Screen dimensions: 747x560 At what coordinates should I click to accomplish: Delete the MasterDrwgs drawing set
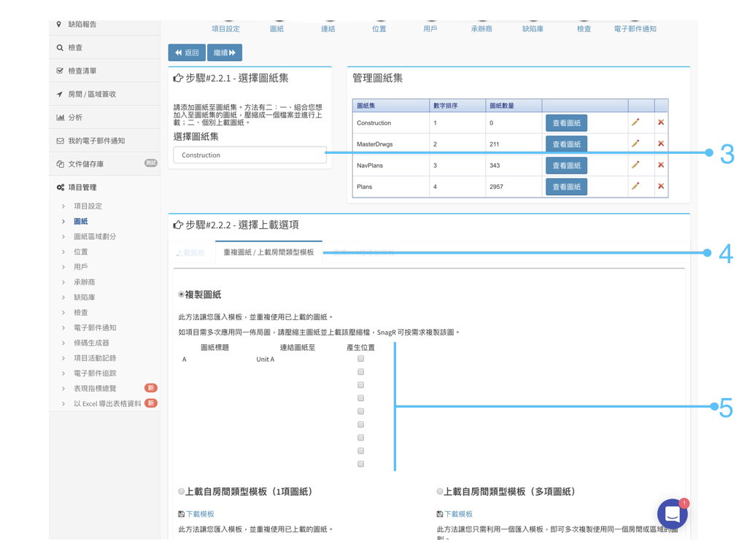[x=661, y=144]
